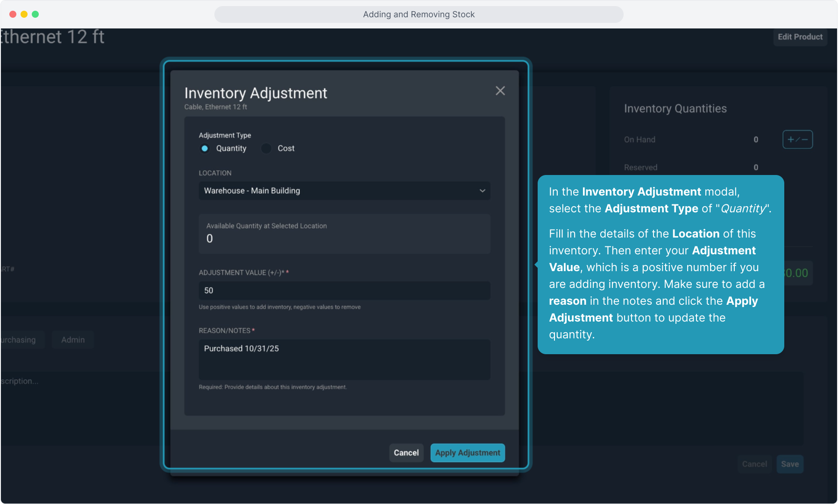The height and width of the screenshot is (504, 838).
Task: Click the background page Cancel button
Action: [754, 464]
